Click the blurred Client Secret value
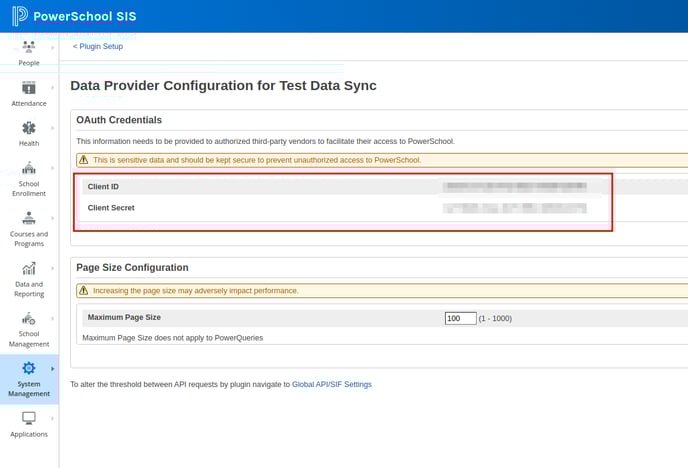The width and height of the screenshot is (688, 468). point(515,208)
